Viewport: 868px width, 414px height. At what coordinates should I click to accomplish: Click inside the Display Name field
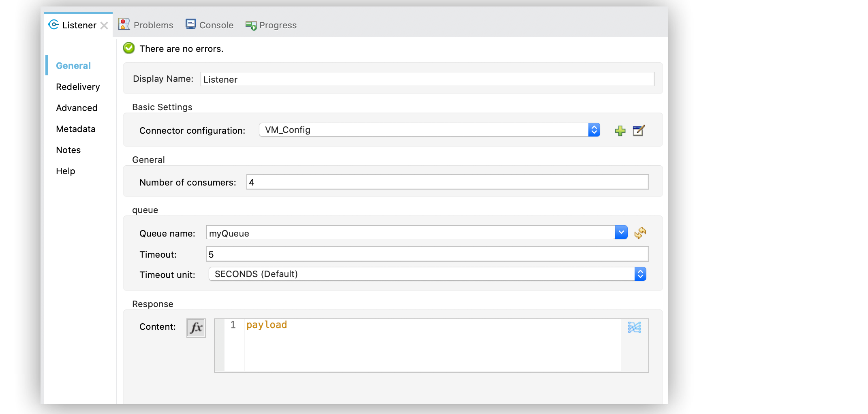pyautogui.click(x=425, y=79)
